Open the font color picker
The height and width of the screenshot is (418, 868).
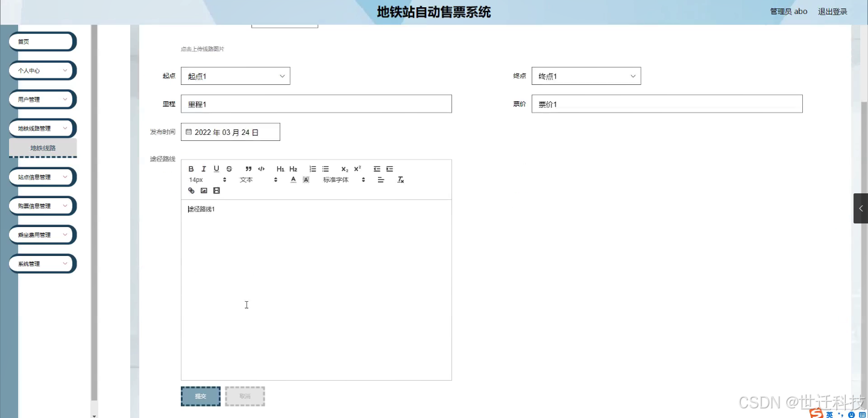(294, 180)
